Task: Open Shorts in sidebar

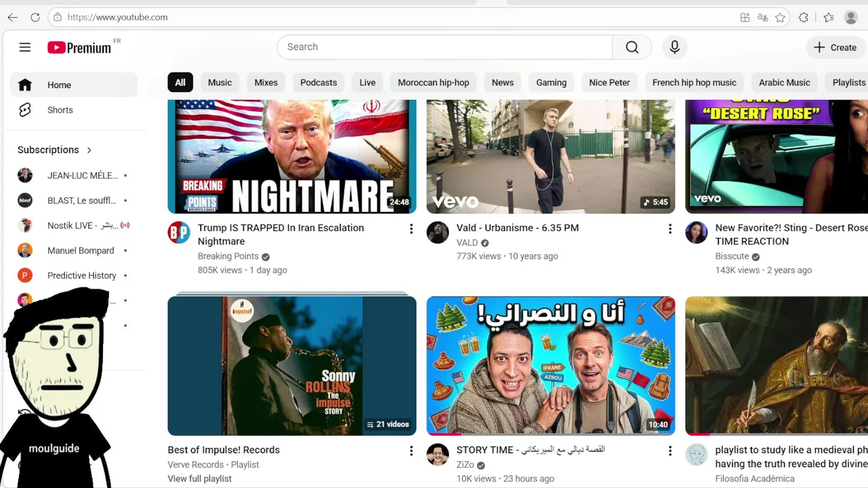Action: 74,110
